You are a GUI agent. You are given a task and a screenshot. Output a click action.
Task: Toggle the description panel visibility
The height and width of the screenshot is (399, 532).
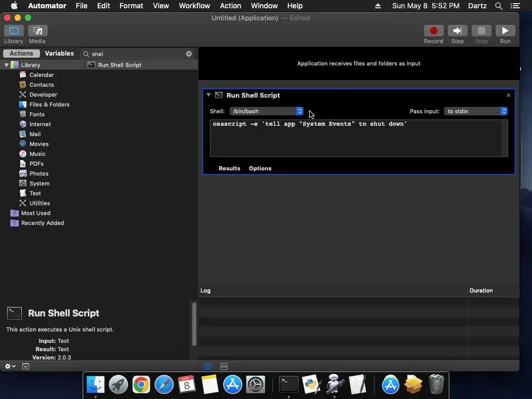(x=26, y=366)
